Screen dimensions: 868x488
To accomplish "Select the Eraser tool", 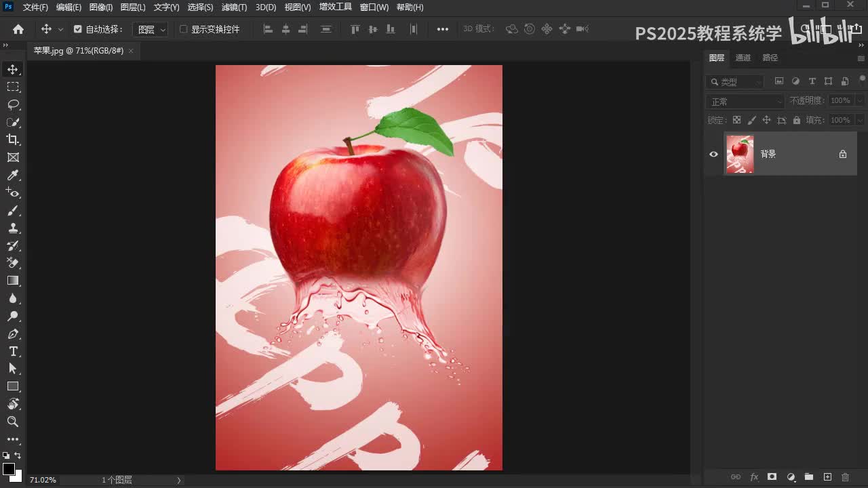I will click(13, 263).
